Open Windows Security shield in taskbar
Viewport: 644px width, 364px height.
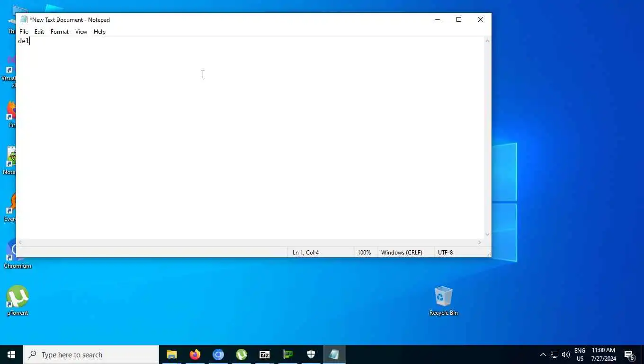click(311, 355)
